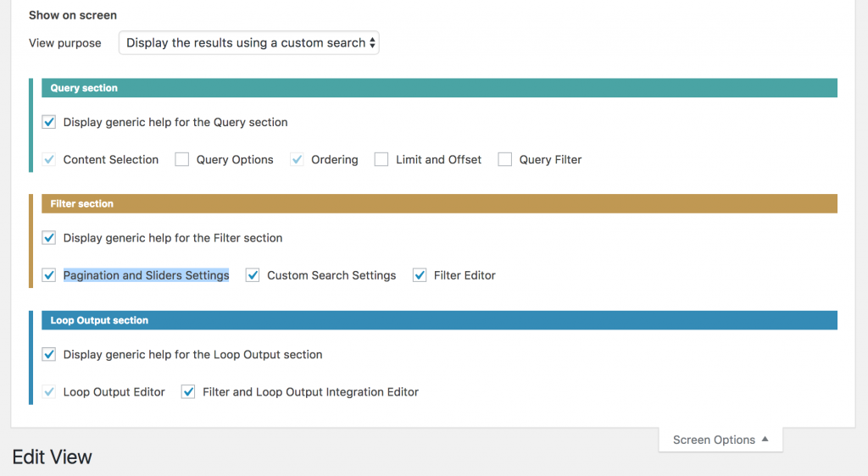Toggle the Loop Output Editor checkbox
868x476 pixels.
click(x=48, y=392)
